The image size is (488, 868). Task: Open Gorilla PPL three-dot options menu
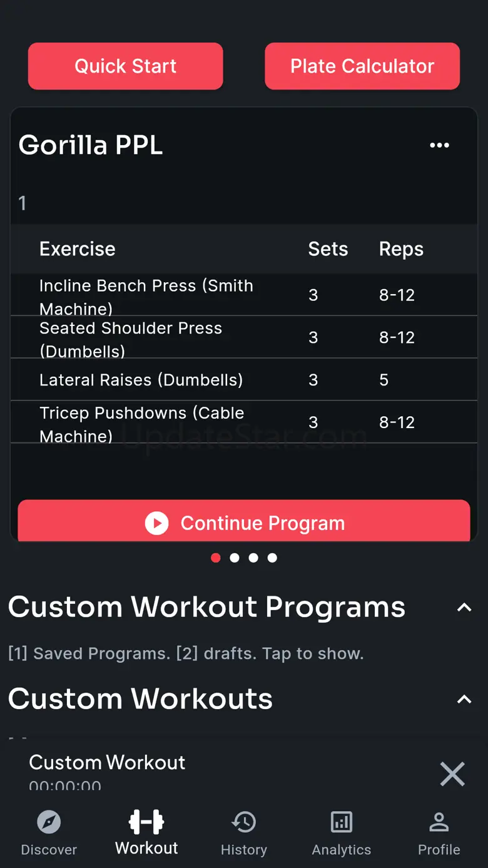click(x=439, y=145)
